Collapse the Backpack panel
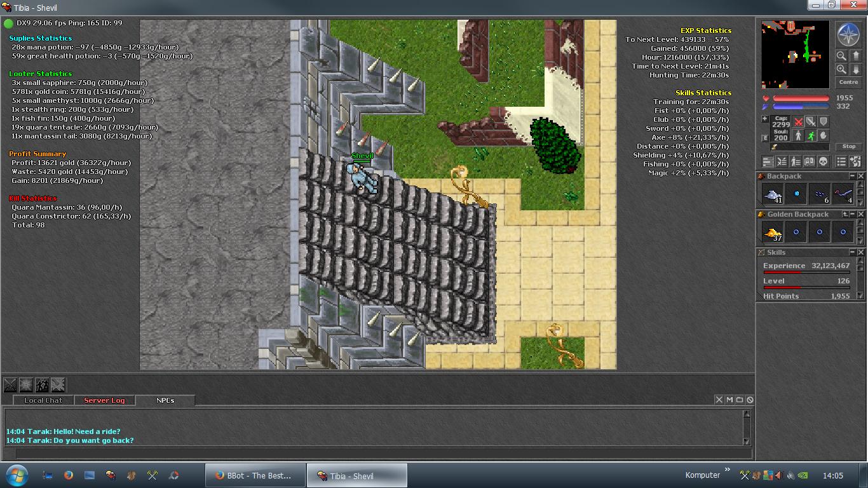The width and height of the screenshot is (868, 488). (852, 176)
